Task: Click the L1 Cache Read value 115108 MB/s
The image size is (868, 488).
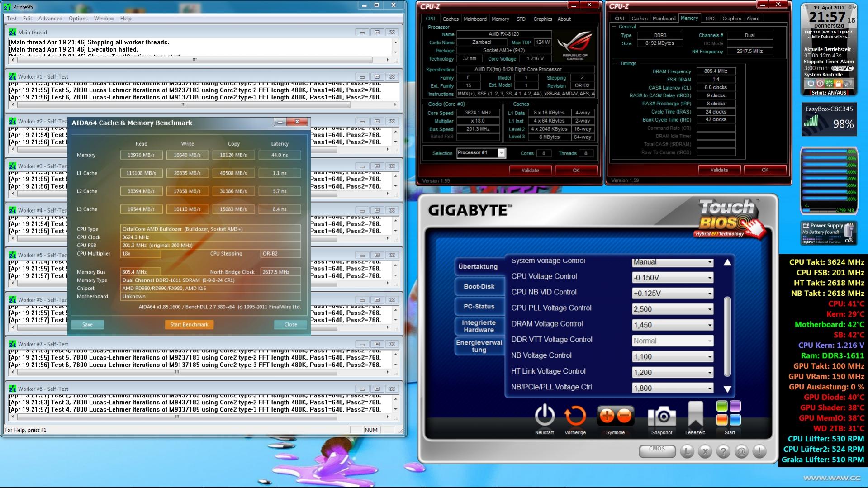Action: [141, 173]
